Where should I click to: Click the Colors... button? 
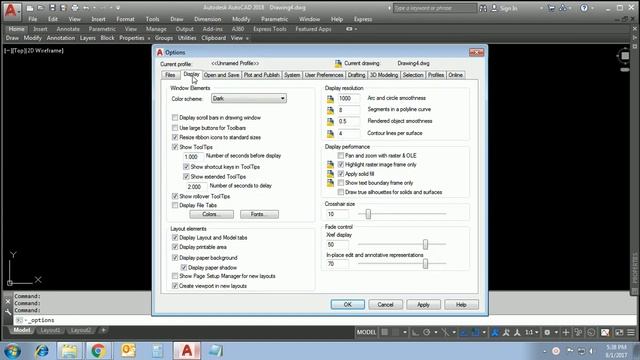tap(211, 214)
